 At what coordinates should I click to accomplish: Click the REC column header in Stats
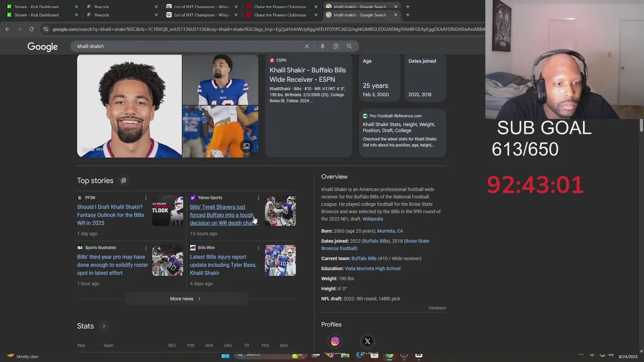coord(172,346)
